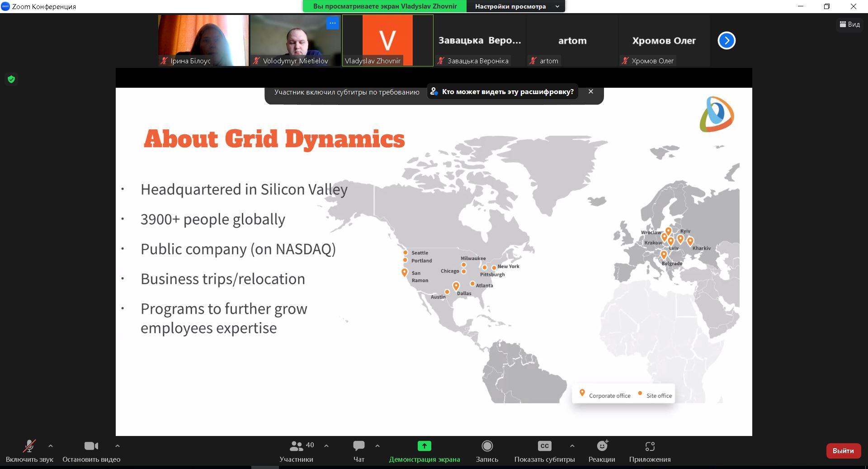Screen dimensions: 868x469
Task: Toggle subtitles with the CC button
Action: 544,446
